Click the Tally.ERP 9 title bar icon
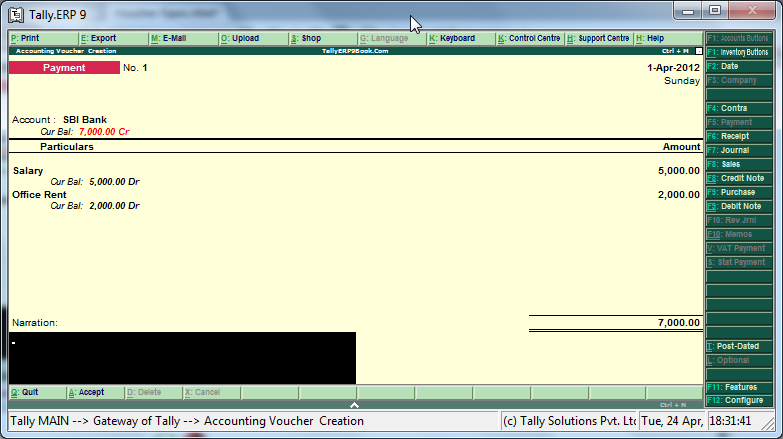This screenshot has height=439, width=783. click(x=16, y=15)
